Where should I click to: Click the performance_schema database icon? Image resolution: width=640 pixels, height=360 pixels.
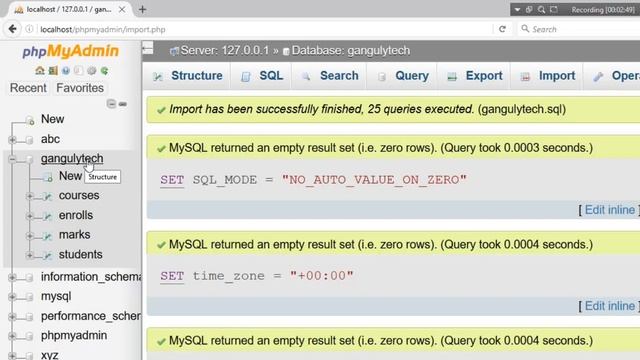point(29,317)
